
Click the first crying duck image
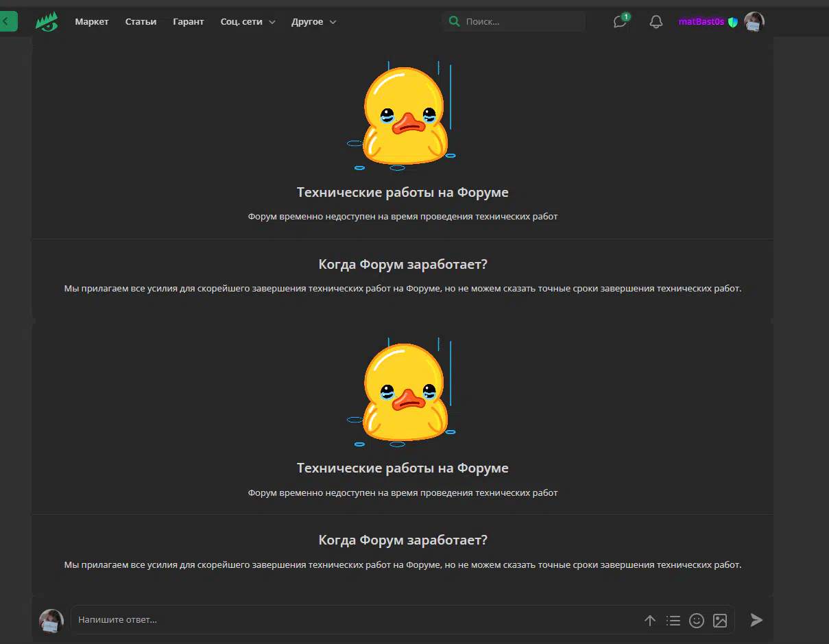403,116
